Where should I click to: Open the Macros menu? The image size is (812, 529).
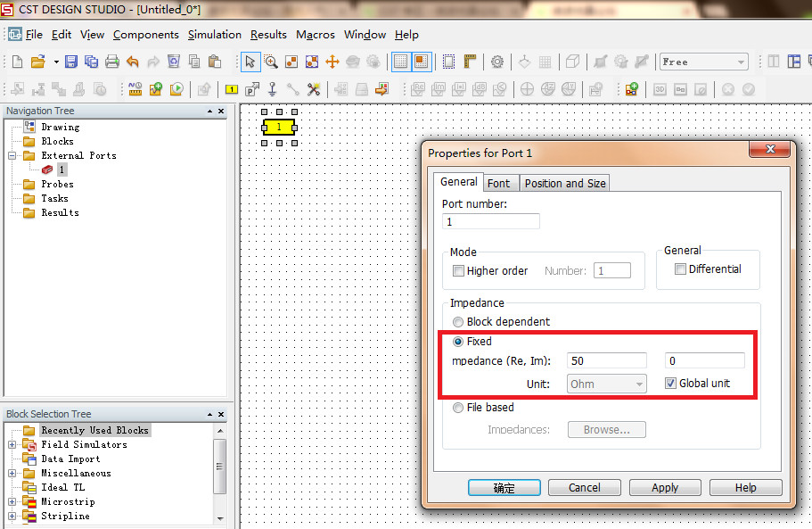[x=316, y=35]
